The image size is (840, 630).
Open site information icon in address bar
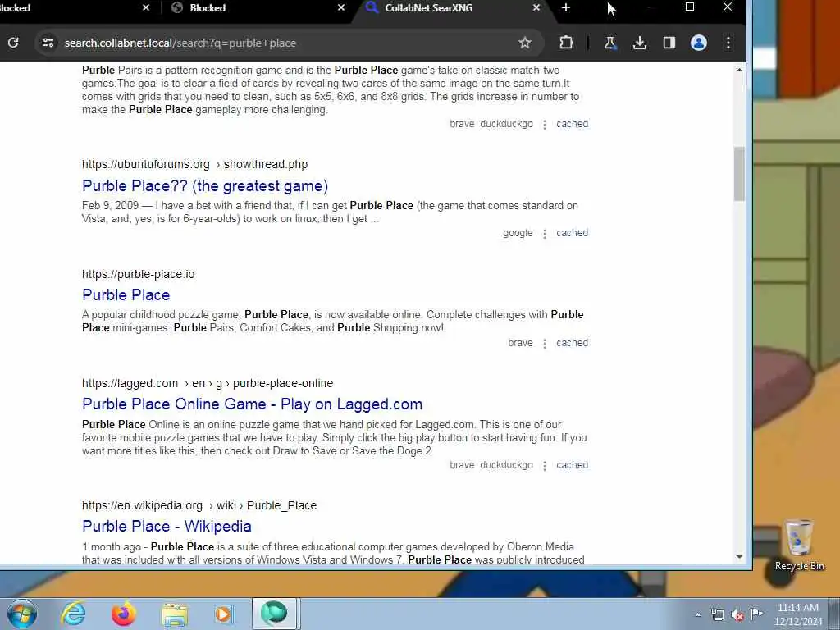pyautogui.click(x=48, y=43)
